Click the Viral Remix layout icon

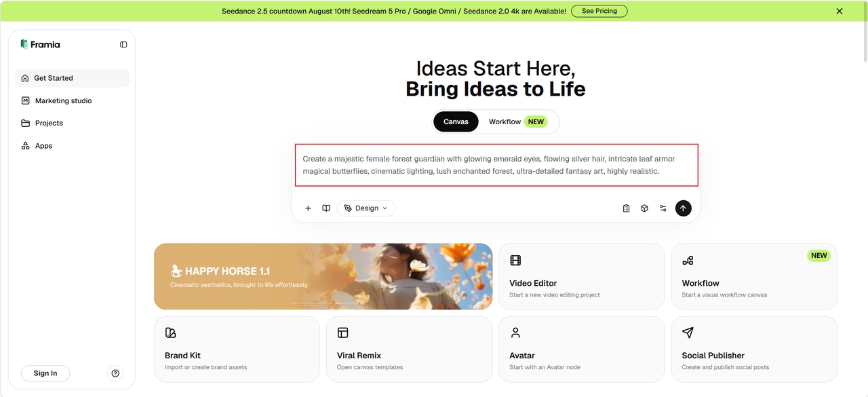click(x=342, y=333)
